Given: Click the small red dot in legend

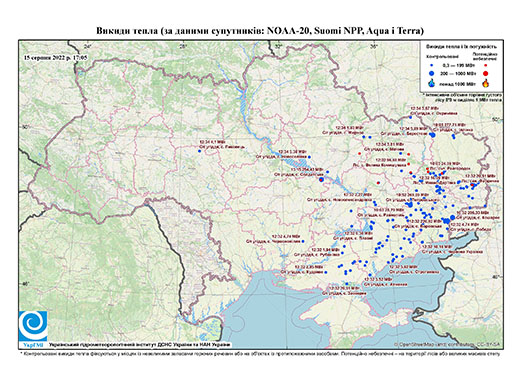Looking at the screenshot, I should pos(486,65).
